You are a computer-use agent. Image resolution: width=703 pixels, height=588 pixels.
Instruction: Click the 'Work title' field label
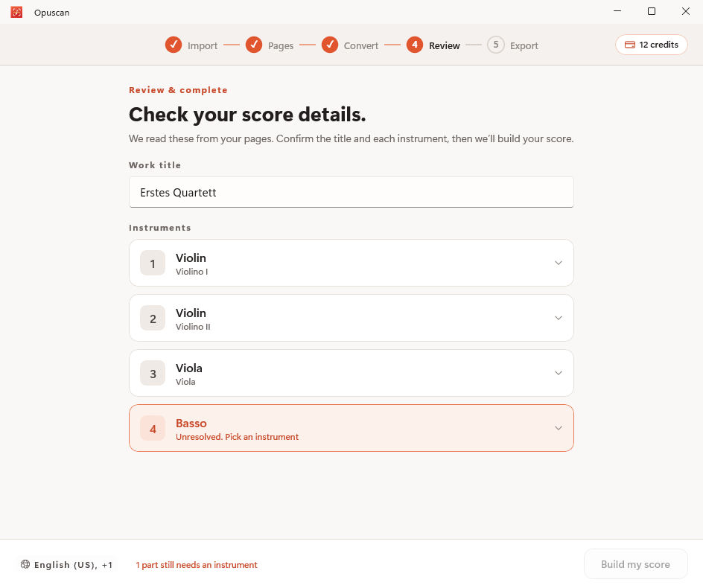[x=155, y=165]
